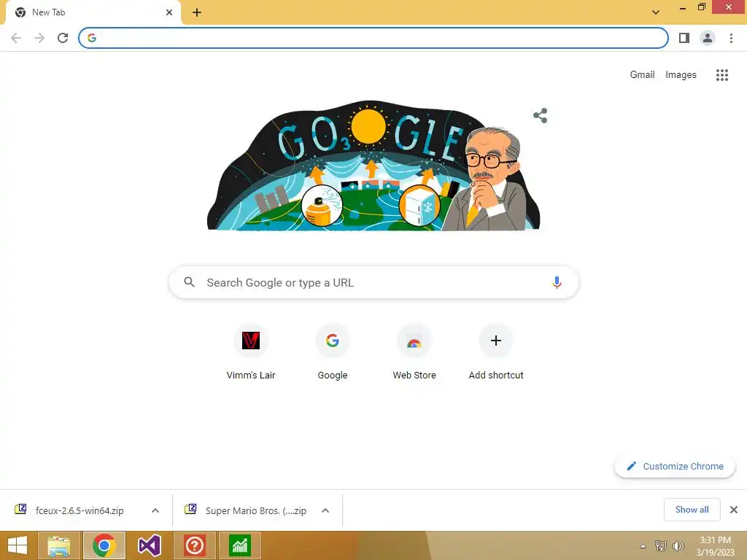Close the downloads bar
This screenshot has height=560, width=747.
[x=734, y=510]
